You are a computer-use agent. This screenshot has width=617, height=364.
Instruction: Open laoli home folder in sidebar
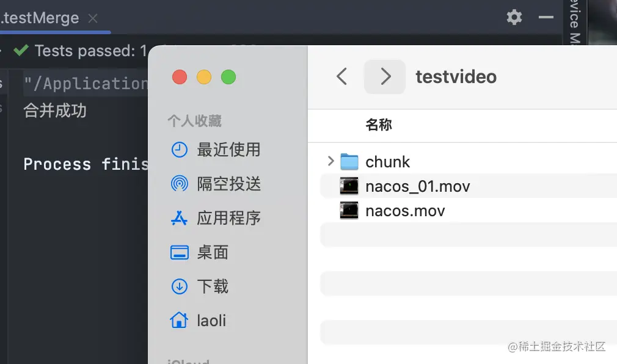[x=211, y=320]
